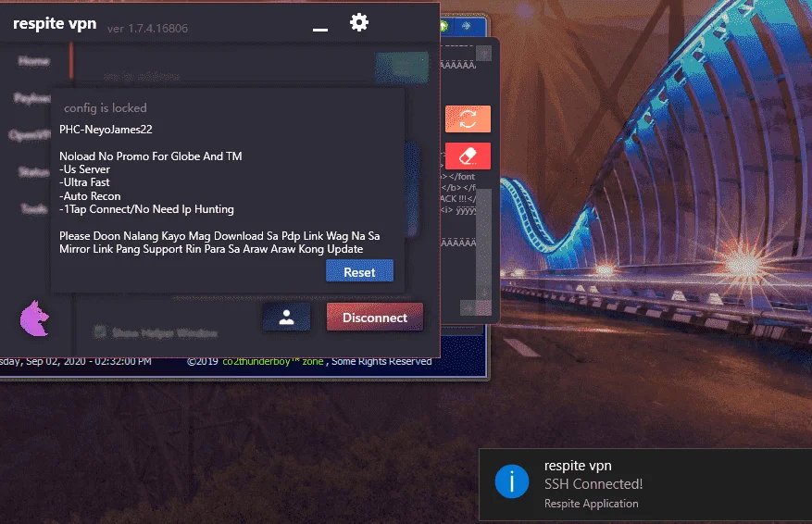
Task: Open the account user icon button
Action: tap(286, 317)
